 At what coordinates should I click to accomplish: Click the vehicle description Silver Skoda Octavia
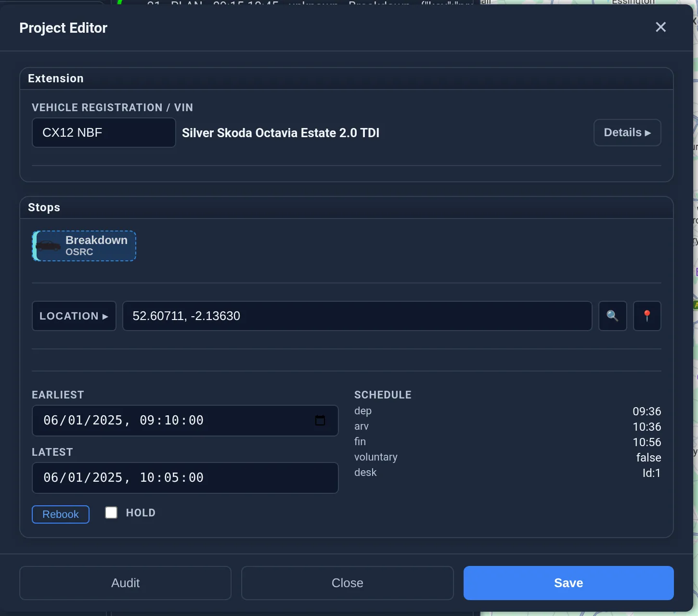point(281,133)
